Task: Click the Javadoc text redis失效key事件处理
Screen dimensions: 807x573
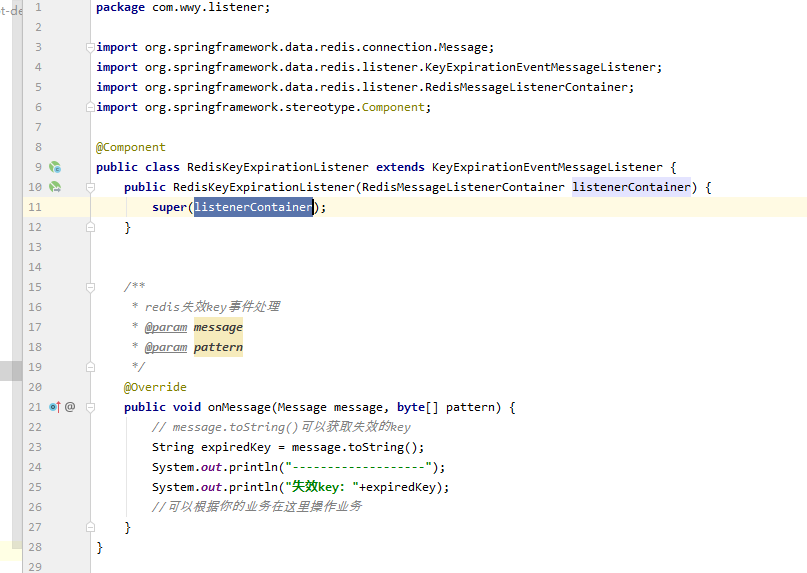Action: point(212,307)
